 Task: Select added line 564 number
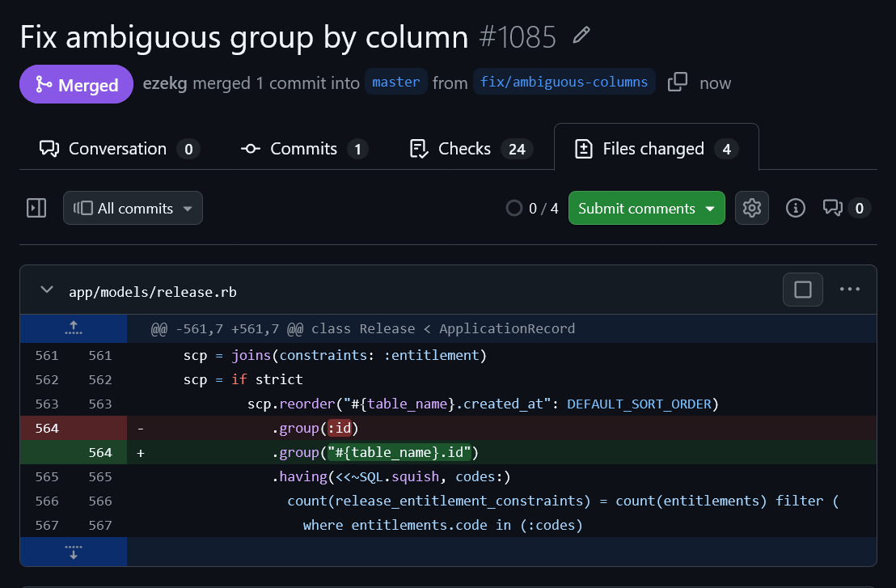click(100, 453)
